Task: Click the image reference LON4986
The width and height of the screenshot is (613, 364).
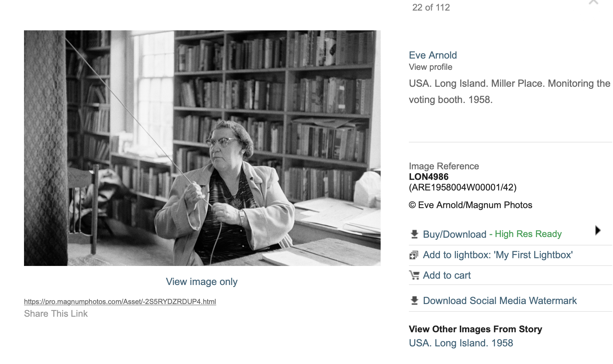Action: (429, 177)
